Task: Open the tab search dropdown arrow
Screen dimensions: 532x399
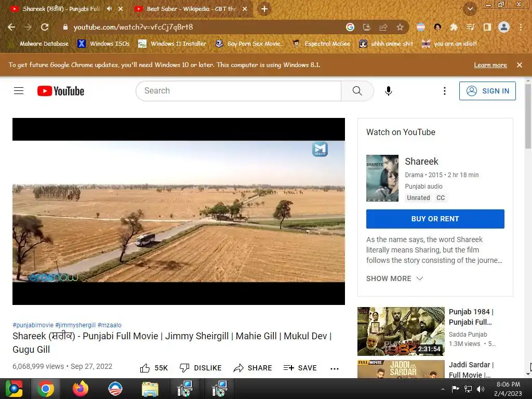Action: point(470,9)
